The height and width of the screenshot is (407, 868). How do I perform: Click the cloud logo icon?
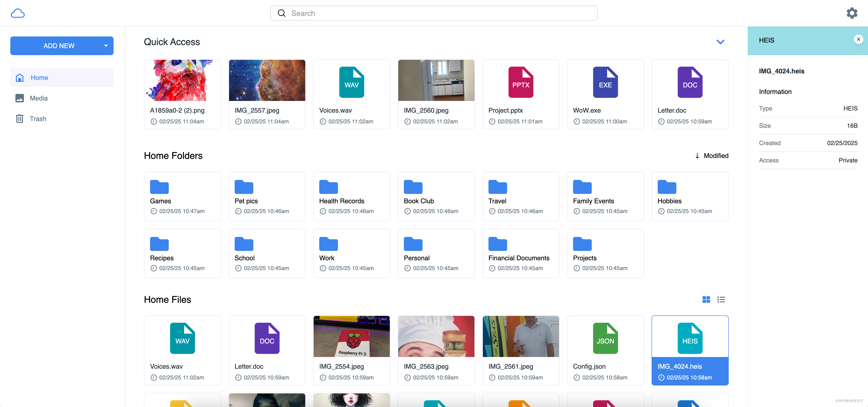[x=18, y=13]
